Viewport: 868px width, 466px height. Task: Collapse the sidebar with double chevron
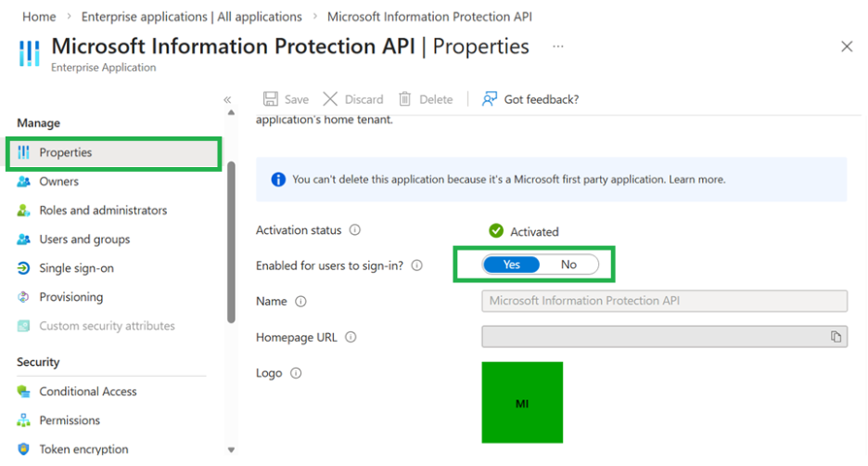point(227,99)
